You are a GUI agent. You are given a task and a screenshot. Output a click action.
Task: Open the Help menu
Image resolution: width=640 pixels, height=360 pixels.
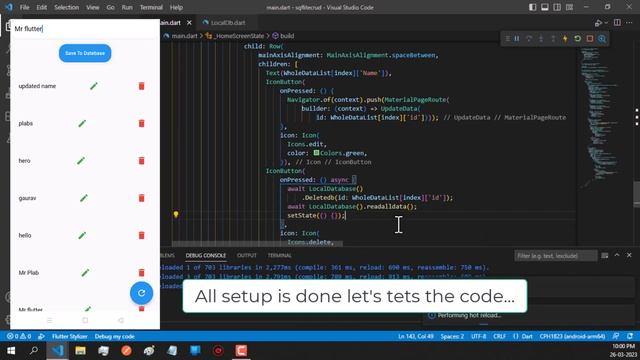point(176,7)
